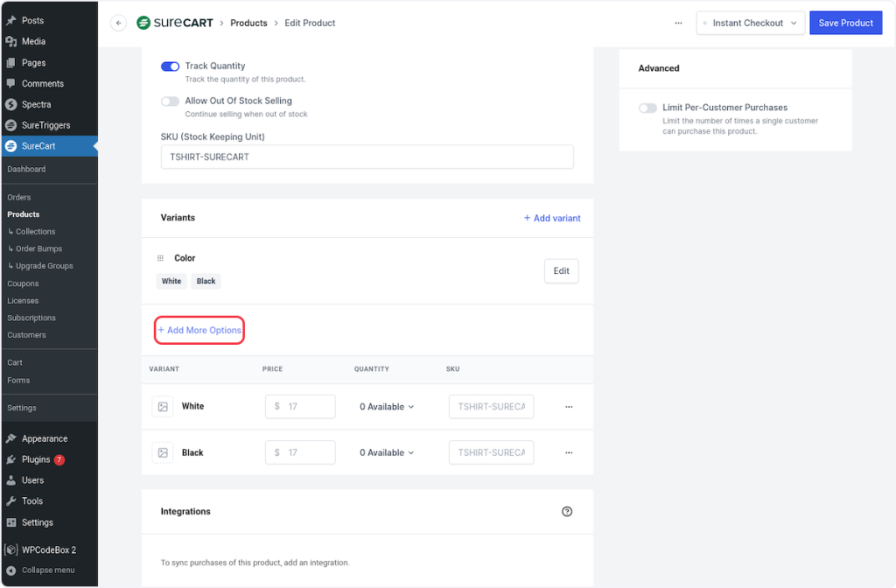
Task: Open the three-dot menu beside Instant Checkout
Action: tap(678, 24)
